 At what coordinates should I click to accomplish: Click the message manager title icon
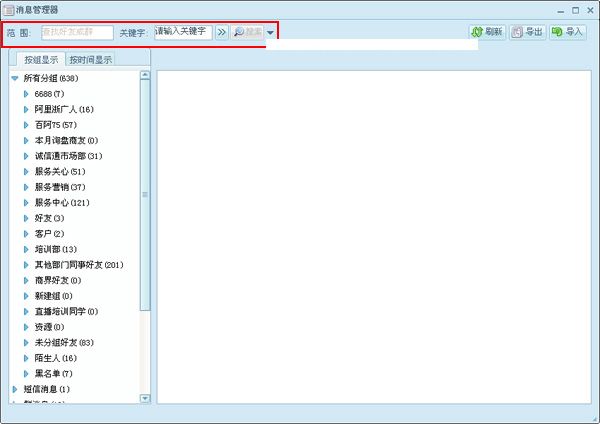point(8,9)
